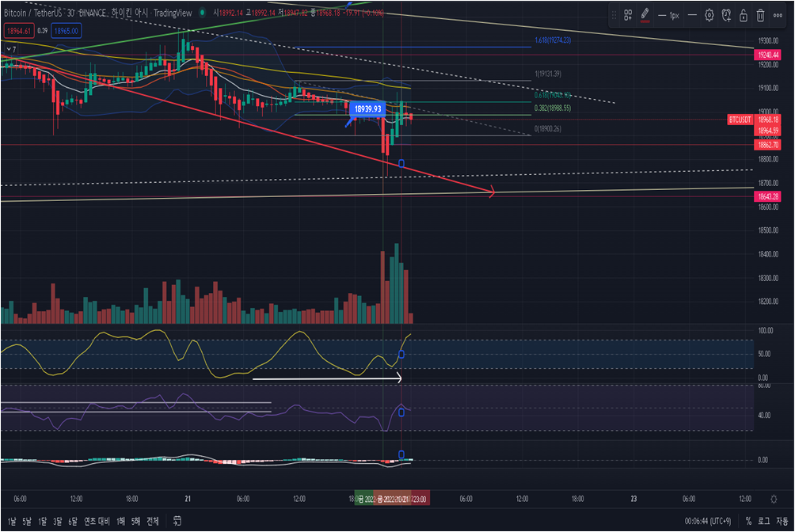Click blue anchor handle on MACD pane

coord(401,454)
